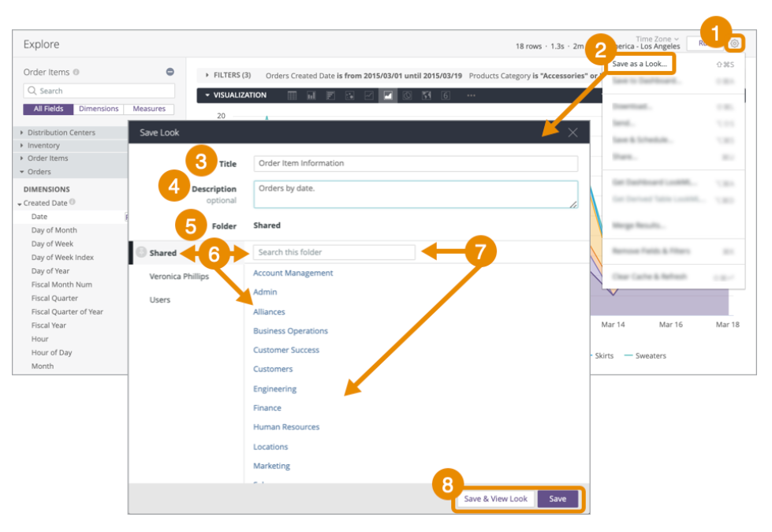Open the Admin folder
This screenshot has height=532, width=772.
pos(265,292)
